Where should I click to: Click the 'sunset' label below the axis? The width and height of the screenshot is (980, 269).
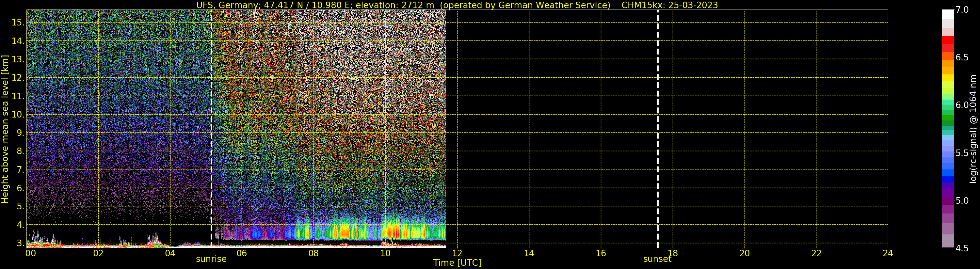pyautogui.click(x=657, y=259)
